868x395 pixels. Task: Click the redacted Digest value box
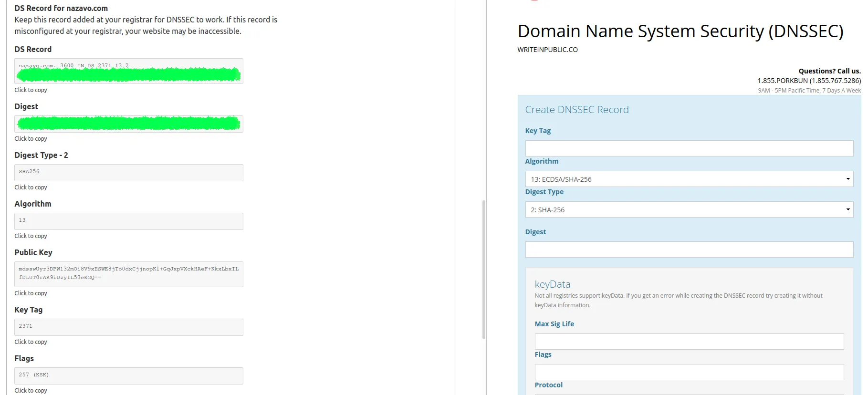click(129, 124)
